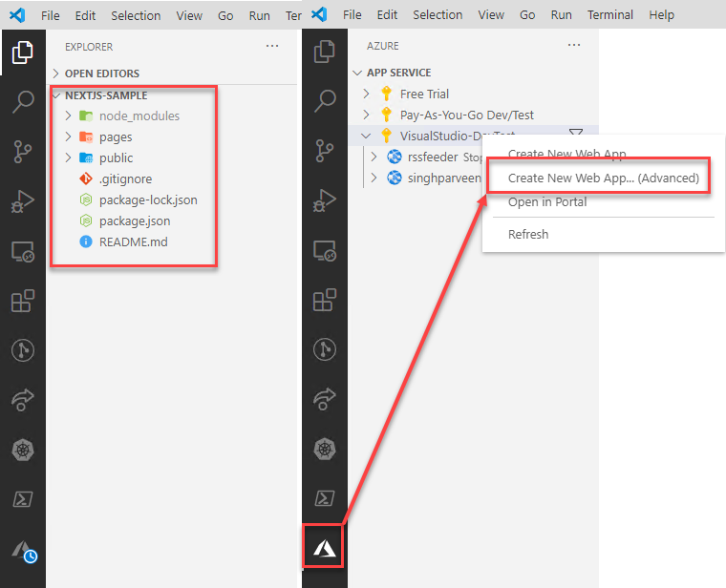The image size is (726, 588).
Task: Open Source Control in right window activity bar
Action: tap(324, 151)
